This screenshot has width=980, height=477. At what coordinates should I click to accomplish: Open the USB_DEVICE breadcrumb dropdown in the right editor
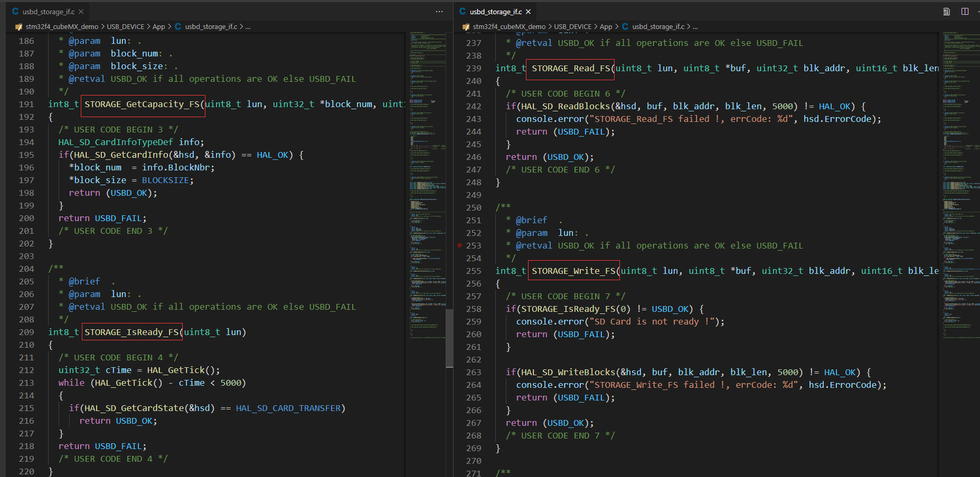pyautogui.click(x=573, y=26)
